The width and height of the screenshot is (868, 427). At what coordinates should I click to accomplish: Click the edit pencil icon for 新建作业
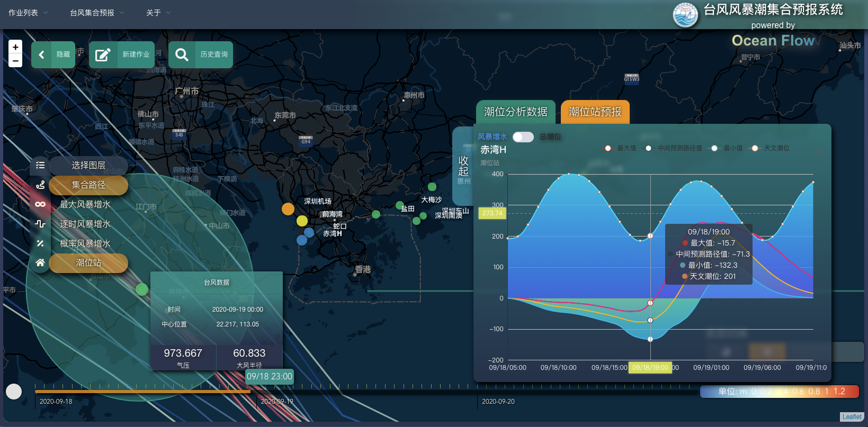pyautogui.click(x=103, y=54)
